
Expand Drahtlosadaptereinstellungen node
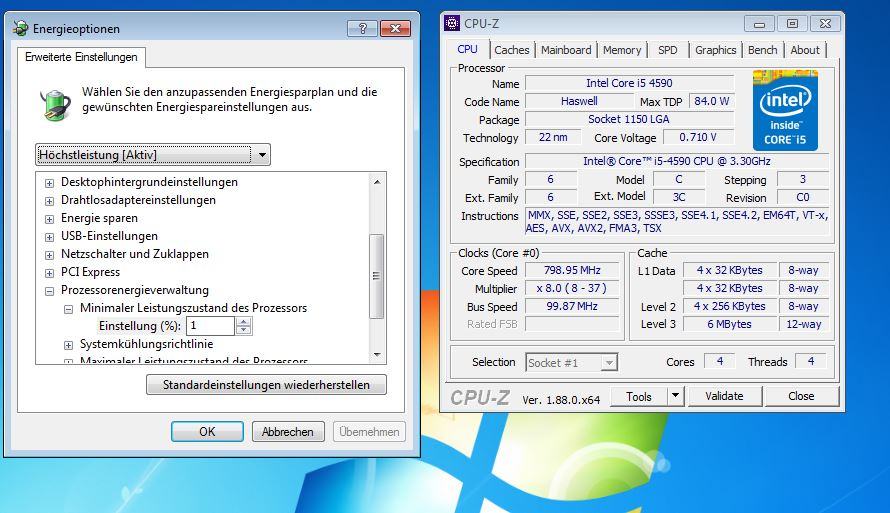49,201
